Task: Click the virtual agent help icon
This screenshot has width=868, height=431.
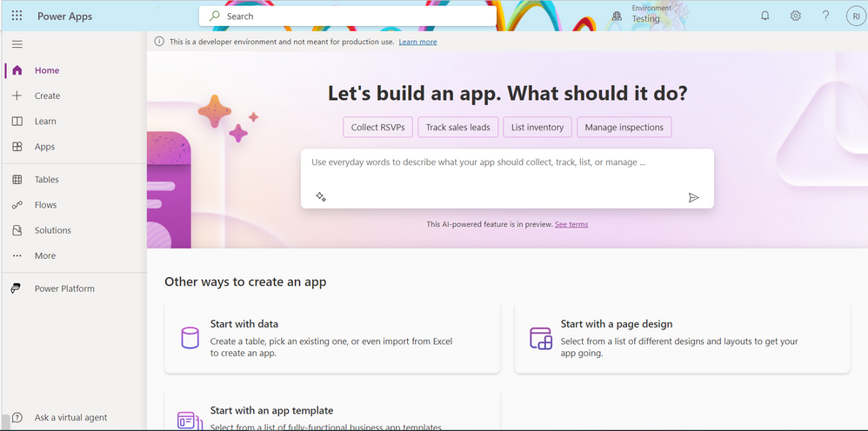Action: coord(17,417)
